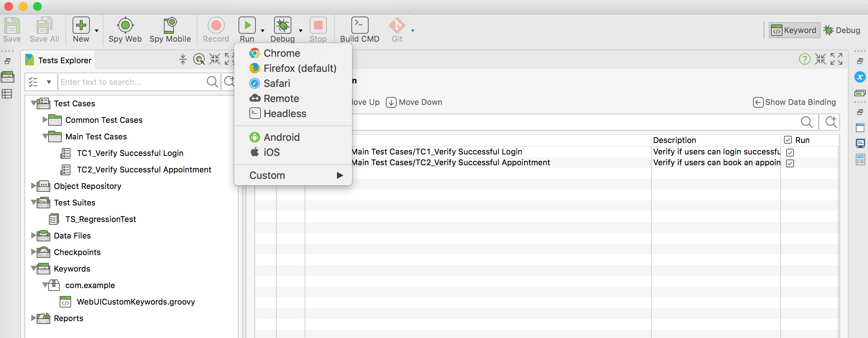Click the New item plus icon

tap(81, 26)
